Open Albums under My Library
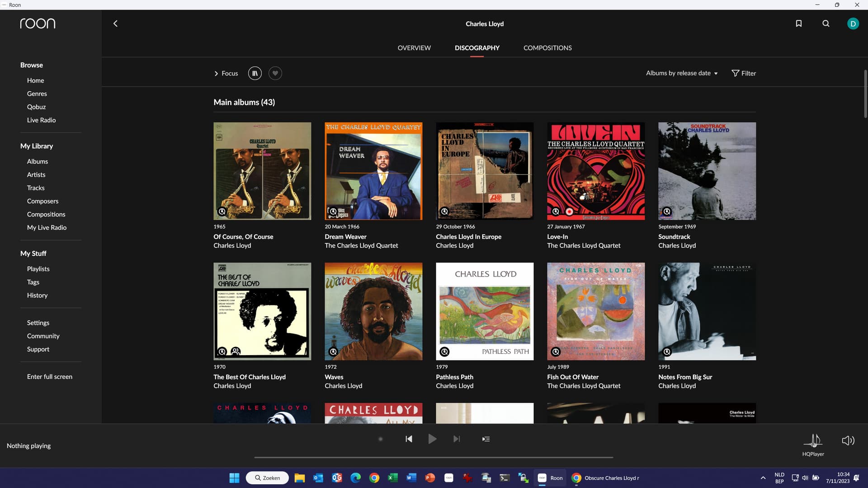 pyautogui.click(x=37, y=161)
